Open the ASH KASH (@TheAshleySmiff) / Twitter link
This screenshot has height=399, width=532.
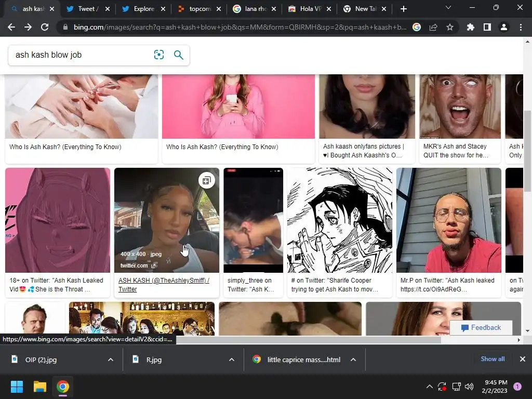tap(164, 285)
